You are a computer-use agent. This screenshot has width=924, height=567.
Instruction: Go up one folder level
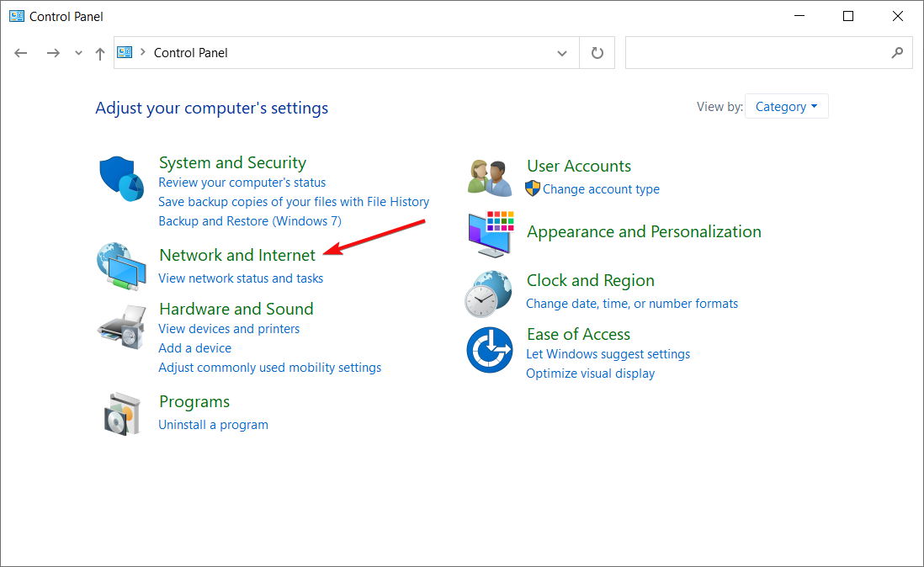click(x=100, y=53)
